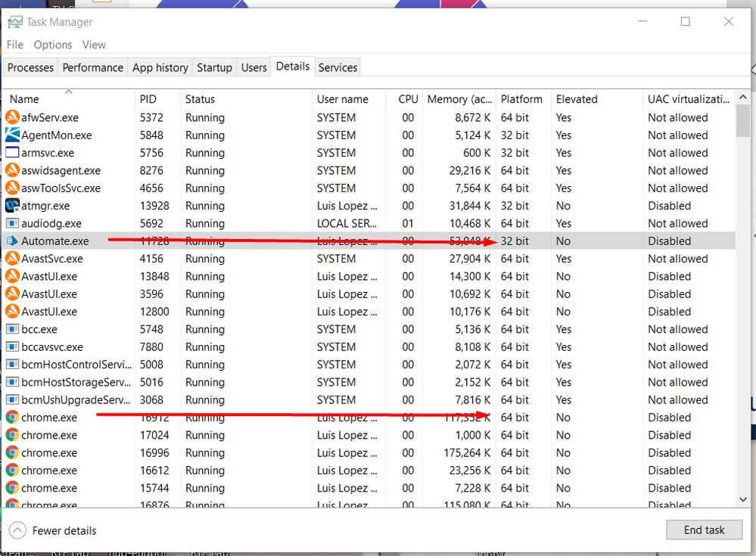Click the 175,264 K memory cell
The image size is (756, 556).
click(467, 453)
